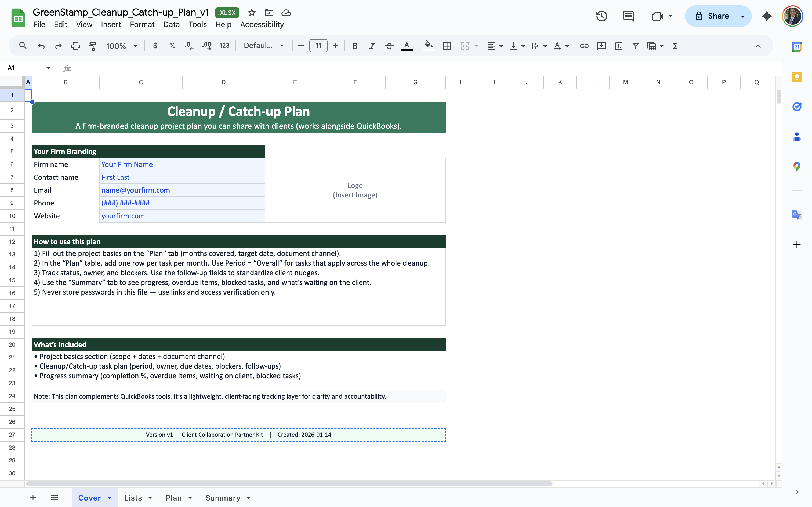Create a filter

(635, 46)
